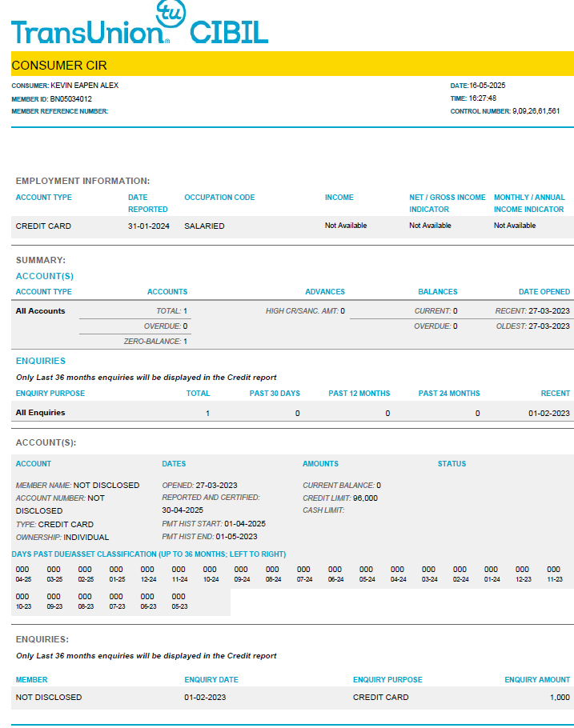Click the CIBIL wordmark in the header

pos(228,32)
